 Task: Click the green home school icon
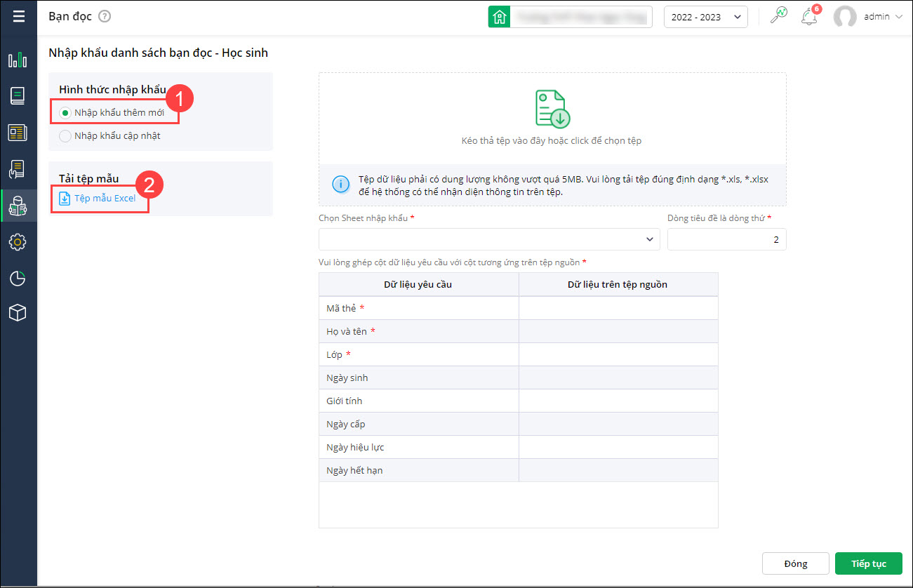coord(499,17)
